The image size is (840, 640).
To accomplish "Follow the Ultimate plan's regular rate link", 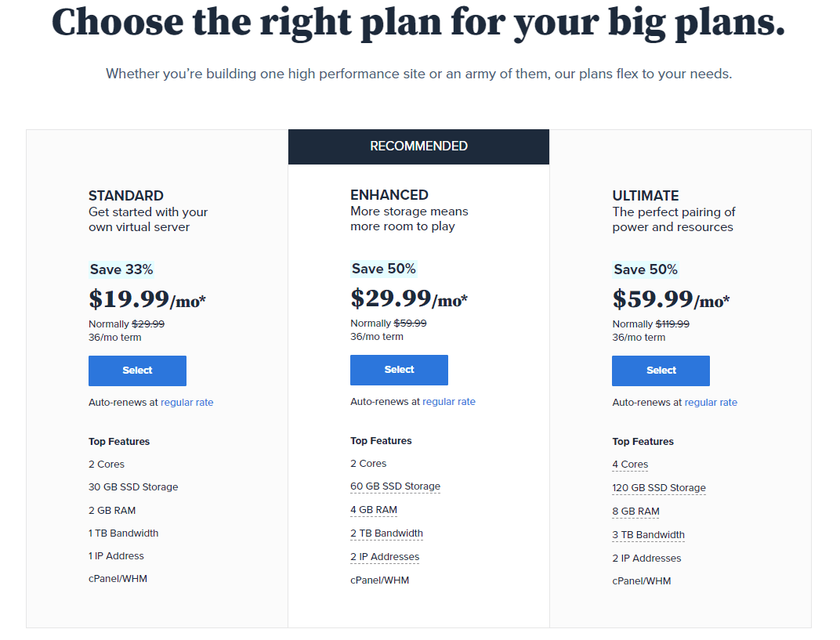I will tap(711, 403).
